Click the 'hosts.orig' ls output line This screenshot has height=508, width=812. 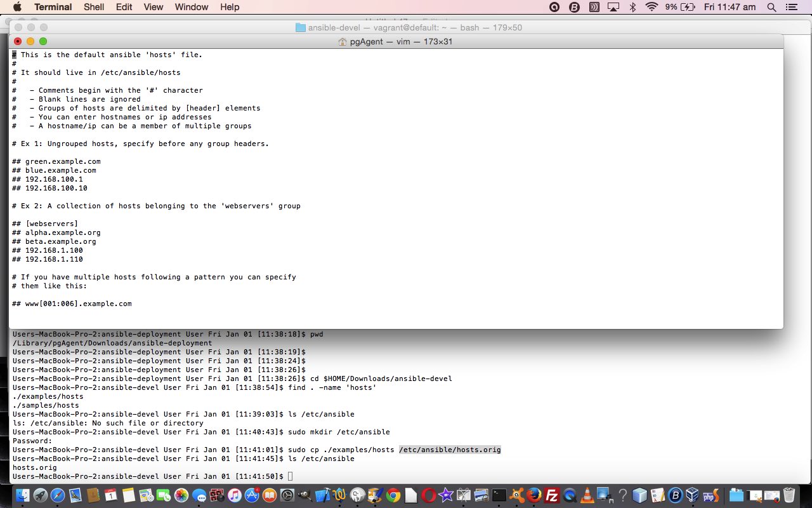coord(34,467)
